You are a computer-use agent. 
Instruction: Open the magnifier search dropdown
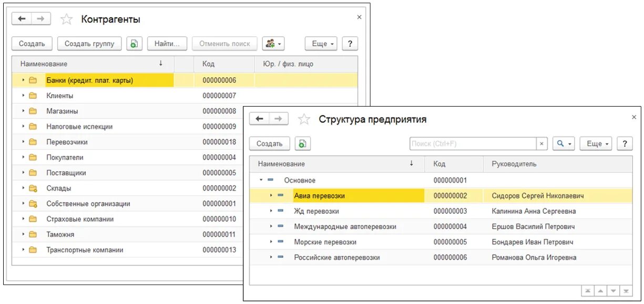[563, 143]
